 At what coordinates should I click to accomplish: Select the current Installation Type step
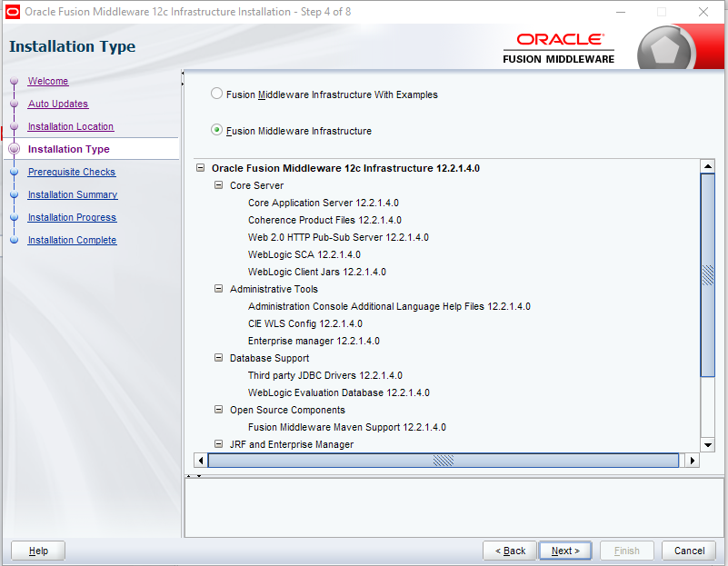tap(69, 149)
